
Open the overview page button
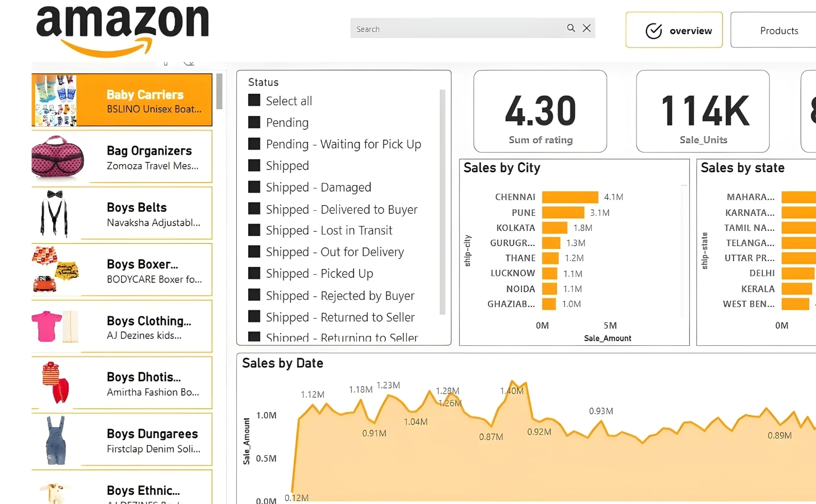pos(674,30)
